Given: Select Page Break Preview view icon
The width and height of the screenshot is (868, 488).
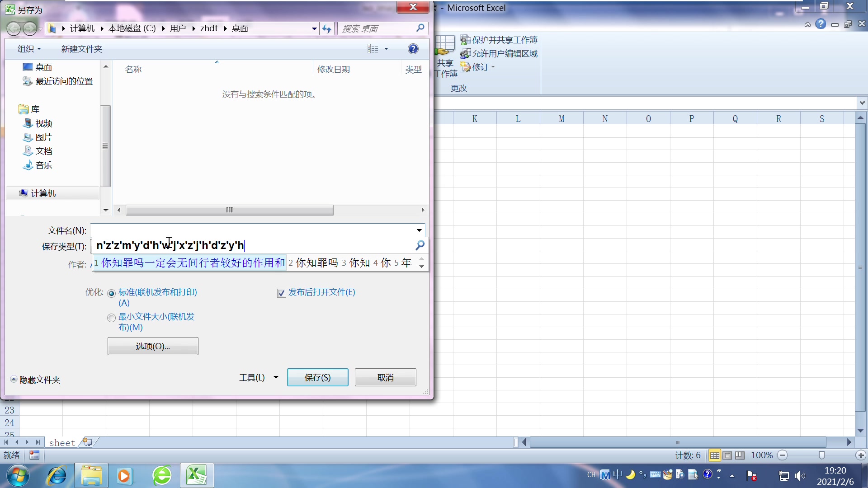Looking at the screenshot, I should point(740,455).
